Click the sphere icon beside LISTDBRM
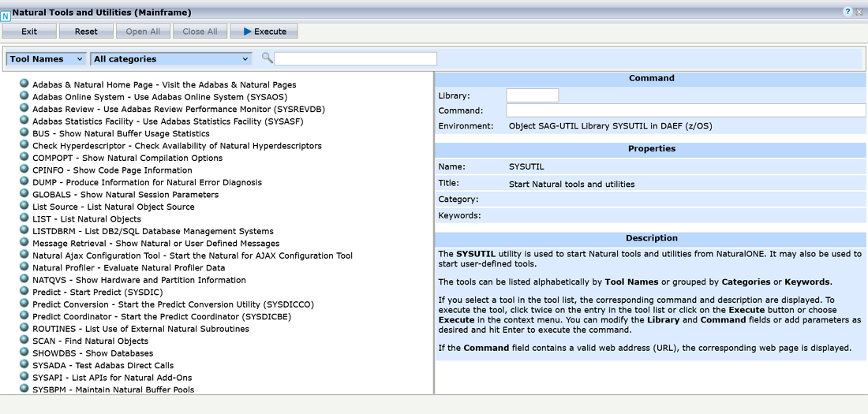868x414 pixels. [x=24, y=229]
